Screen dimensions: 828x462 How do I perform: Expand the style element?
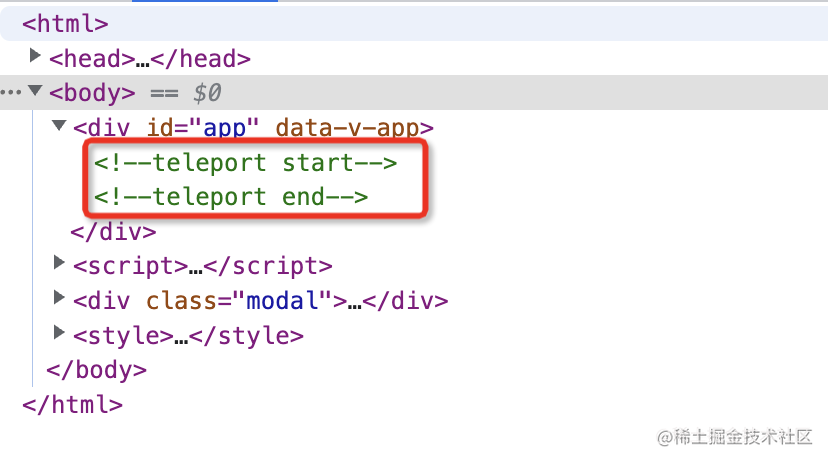click(x=59, y=332)
